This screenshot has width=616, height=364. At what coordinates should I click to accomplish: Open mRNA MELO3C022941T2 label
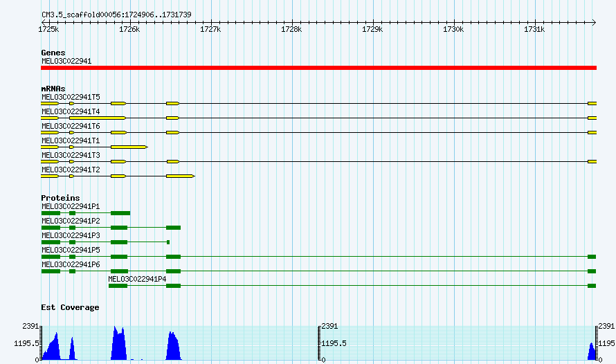point(71,170)
